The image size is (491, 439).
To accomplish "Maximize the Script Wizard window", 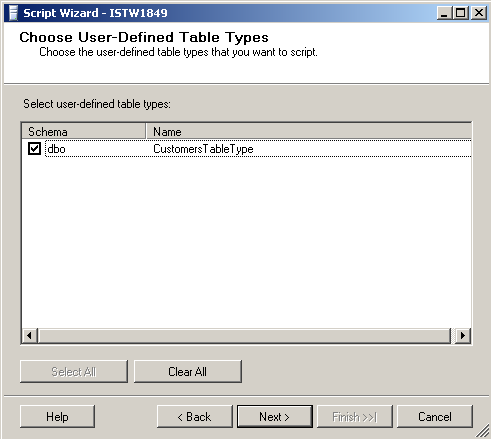I will (461, 13).
